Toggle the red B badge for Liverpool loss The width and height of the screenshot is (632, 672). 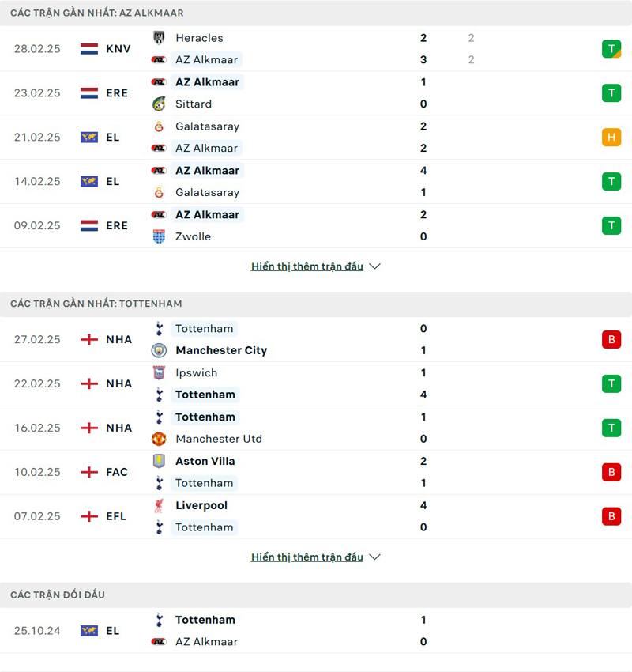611,516
